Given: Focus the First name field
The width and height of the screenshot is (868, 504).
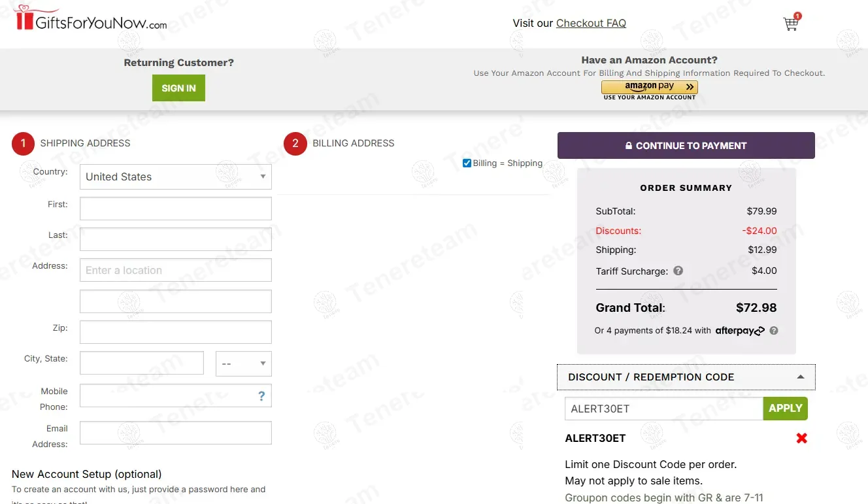Looking at the screenshot, I should point(176,209).
